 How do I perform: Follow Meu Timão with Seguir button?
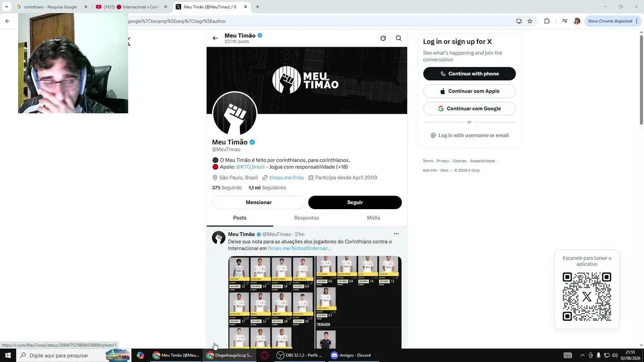[355, 202]
